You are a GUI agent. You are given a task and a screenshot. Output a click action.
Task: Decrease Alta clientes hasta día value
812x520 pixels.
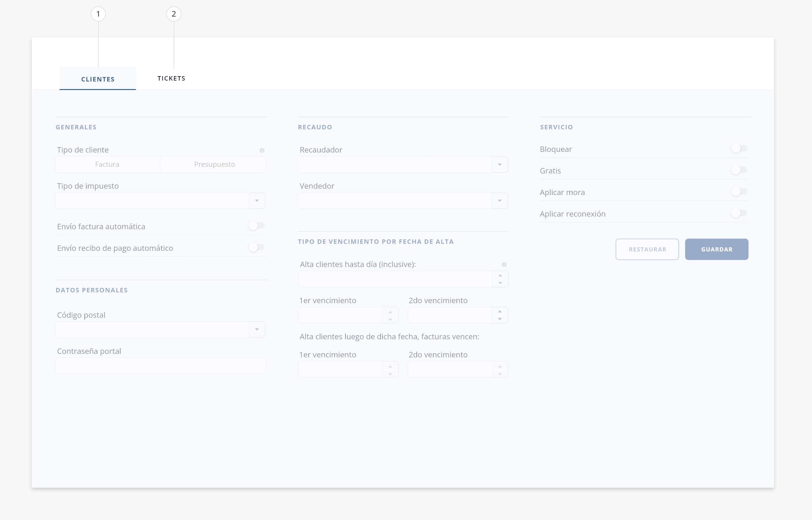[x=500, y=283]
